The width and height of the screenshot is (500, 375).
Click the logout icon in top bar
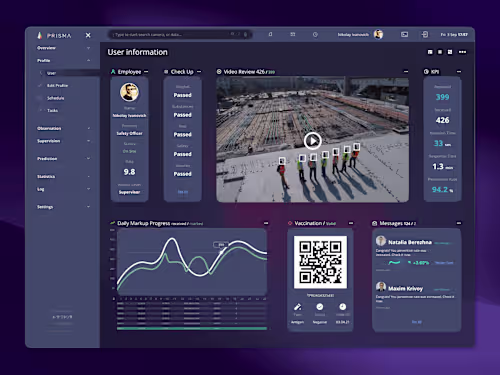[425, 34]
